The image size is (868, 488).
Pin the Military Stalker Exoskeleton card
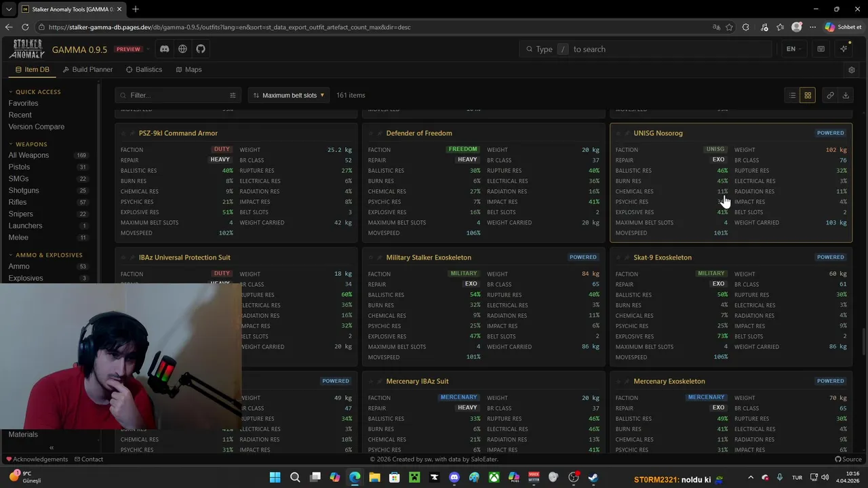coord(380,258)
